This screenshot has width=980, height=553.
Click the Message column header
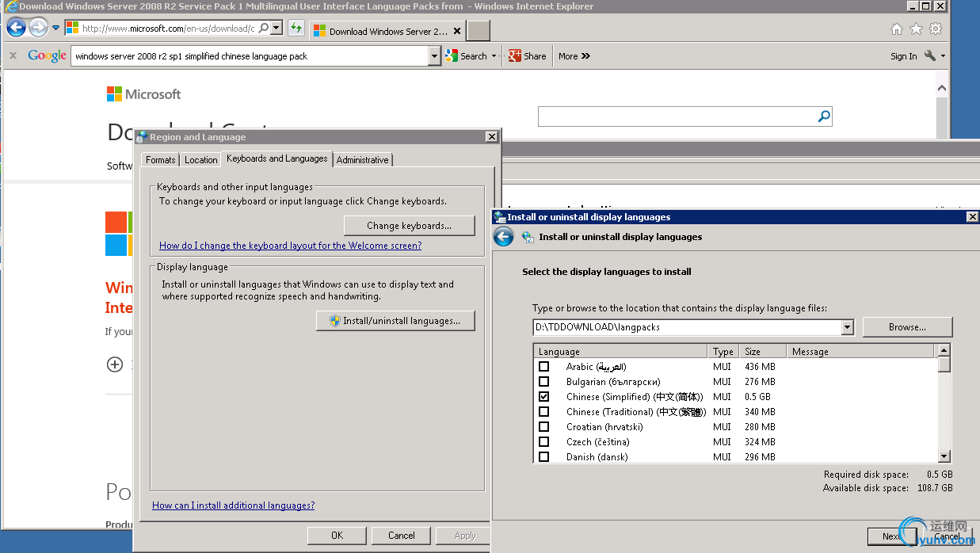[x=862, y=352]
